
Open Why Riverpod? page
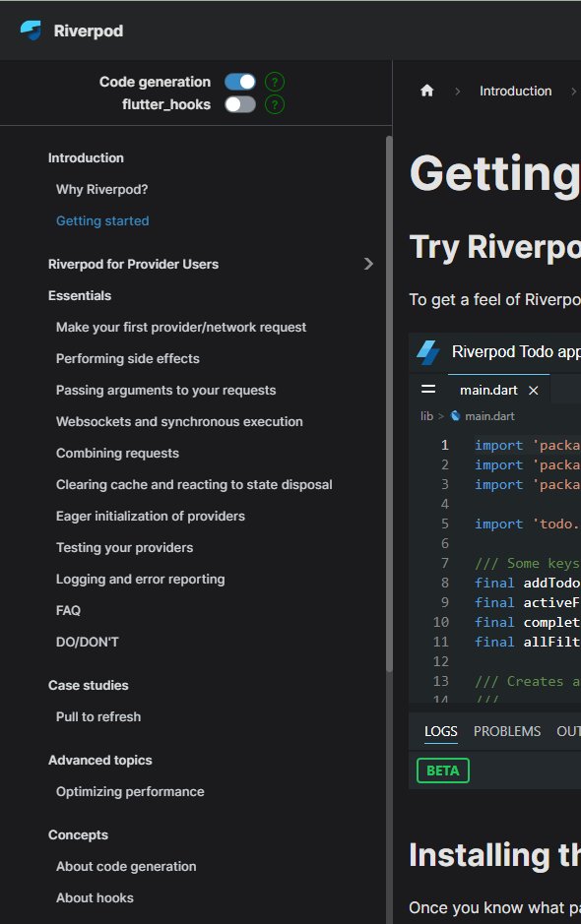coord(102,189)
